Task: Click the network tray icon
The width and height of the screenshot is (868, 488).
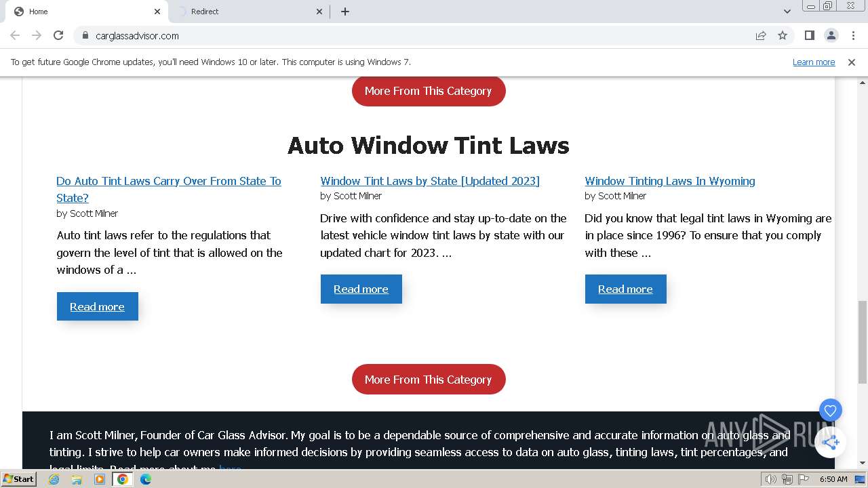Action: [x=787, y=479]
